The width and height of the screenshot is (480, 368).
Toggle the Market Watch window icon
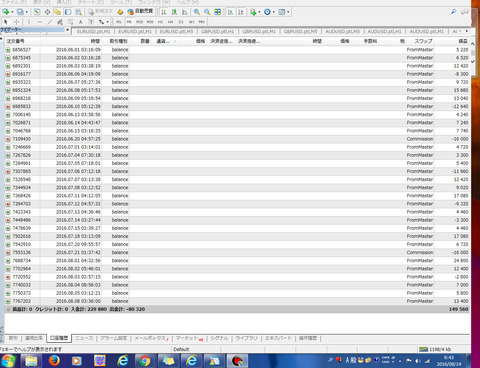[37, 12]
